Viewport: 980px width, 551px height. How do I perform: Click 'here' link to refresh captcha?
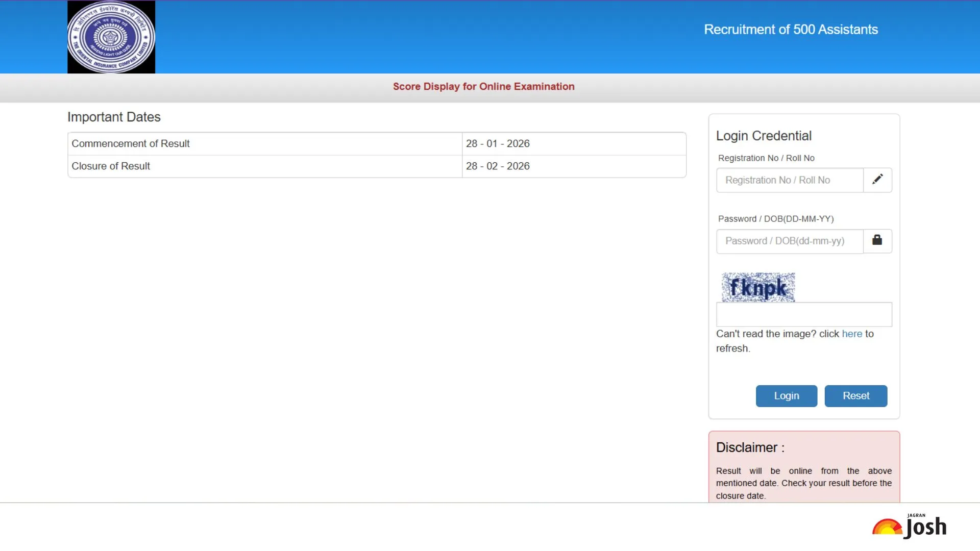click(852, 334)
